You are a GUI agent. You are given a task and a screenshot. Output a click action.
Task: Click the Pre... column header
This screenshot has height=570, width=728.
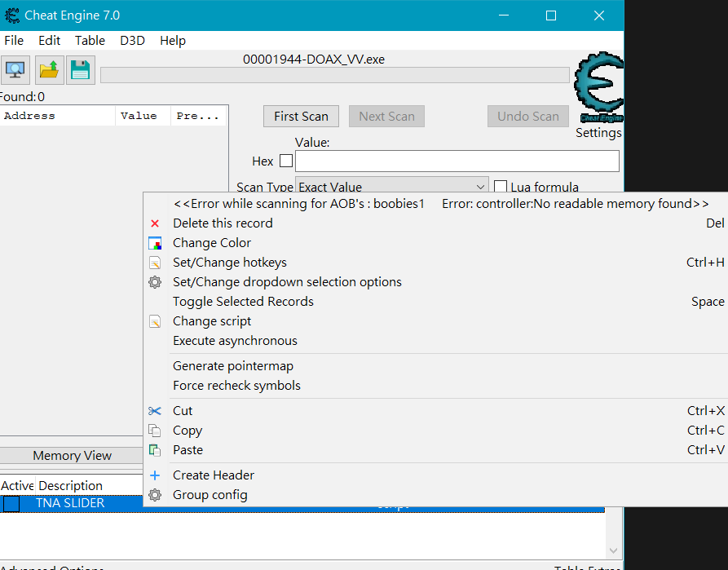coord(198,116)
